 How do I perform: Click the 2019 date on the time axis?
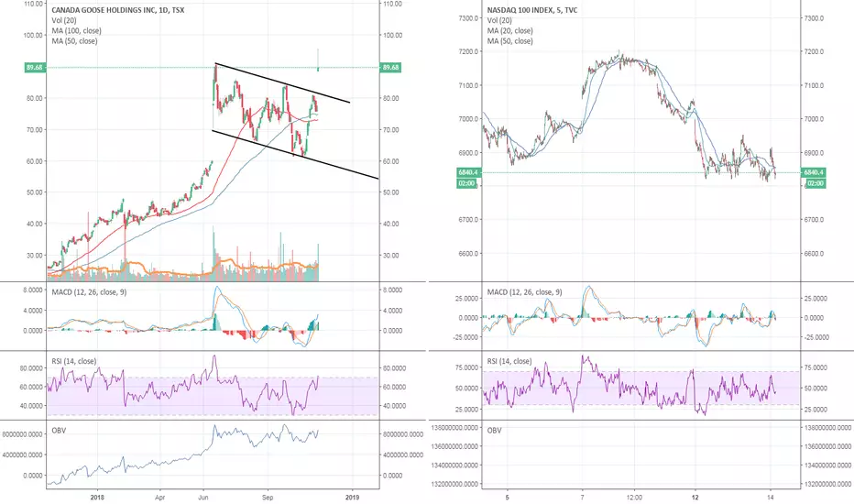coord(352,497)
